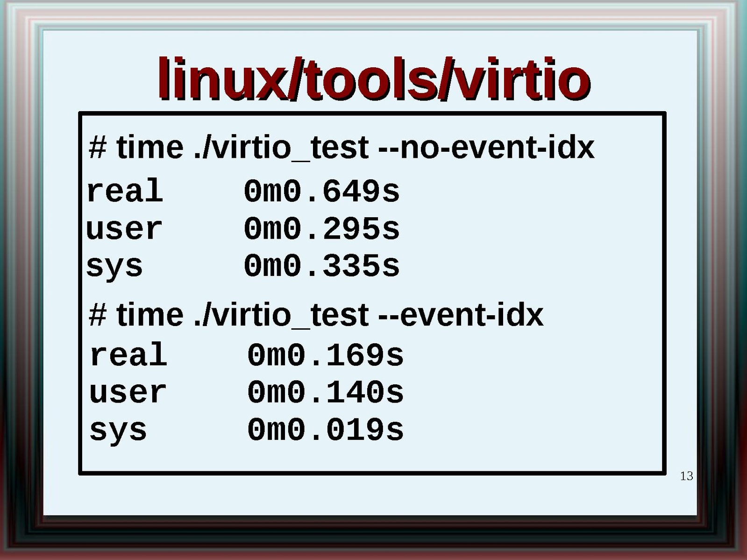Click the real label beside 0m0.169s
Viewport: 747px width, 560px height.
(128, 355)
